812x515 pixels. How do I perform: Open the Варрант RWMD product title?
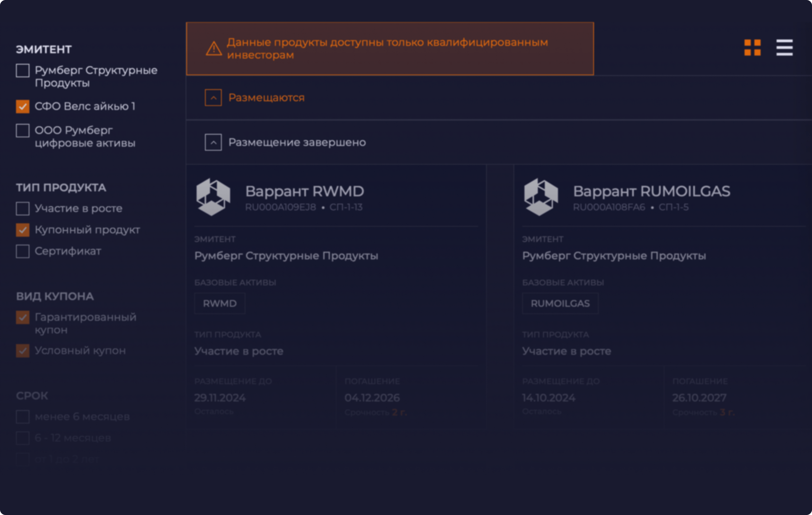304,191
